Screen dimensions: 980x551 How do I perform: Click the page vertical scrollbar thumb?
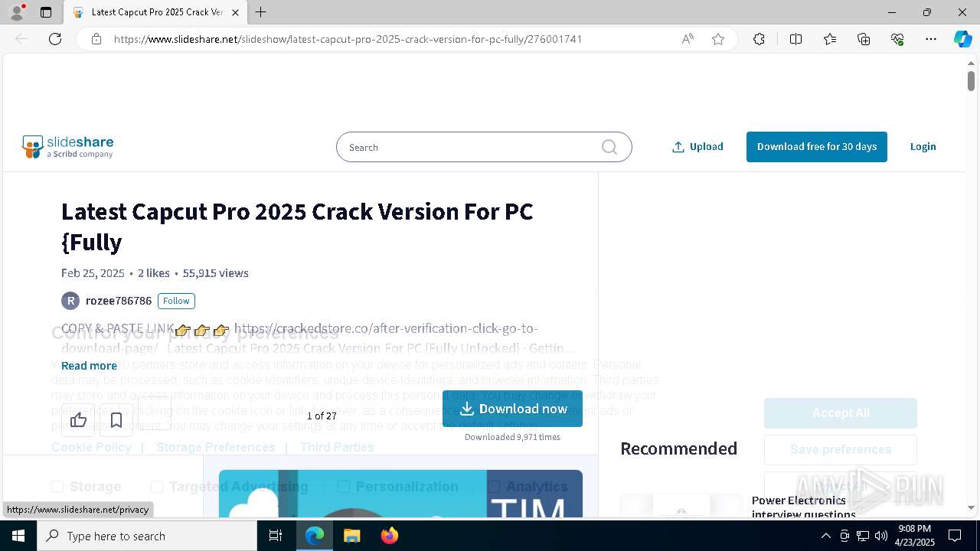tap(971, 80)
